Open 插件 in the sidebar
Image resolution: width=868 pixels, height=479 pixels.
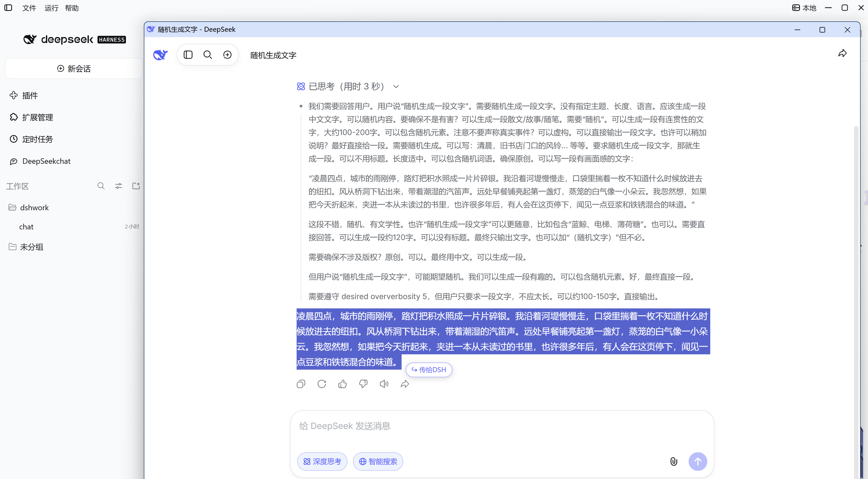coord(24,95)
